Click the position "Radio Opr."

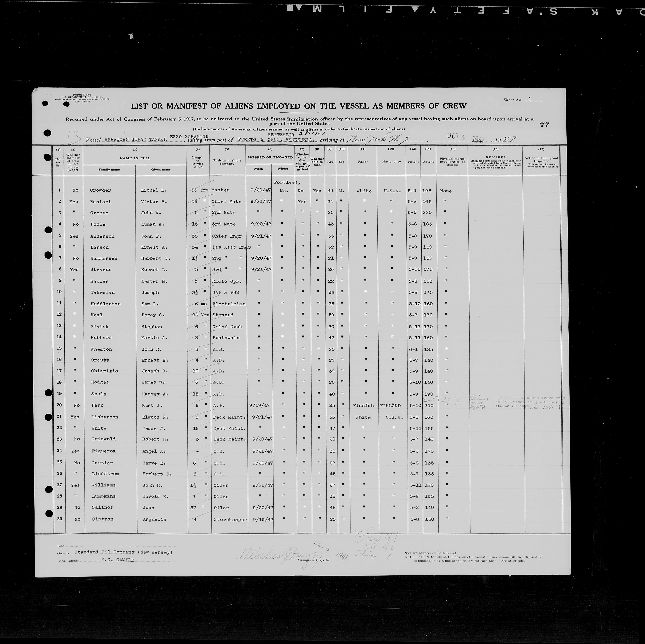tap(227, 281)
